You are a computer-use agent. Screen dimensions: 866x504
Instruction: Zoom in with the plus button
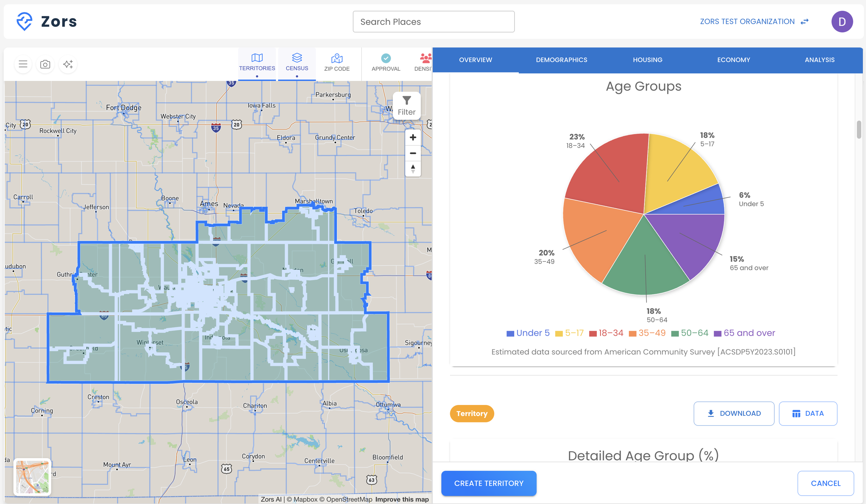[x=413, y=137]
